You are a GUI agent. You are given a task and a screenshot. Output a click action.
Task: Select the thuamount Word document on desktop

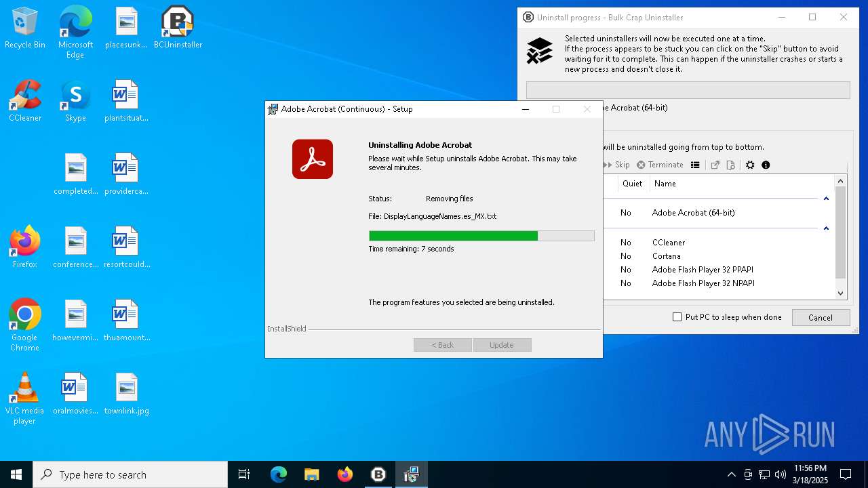[x=127, y=321]
